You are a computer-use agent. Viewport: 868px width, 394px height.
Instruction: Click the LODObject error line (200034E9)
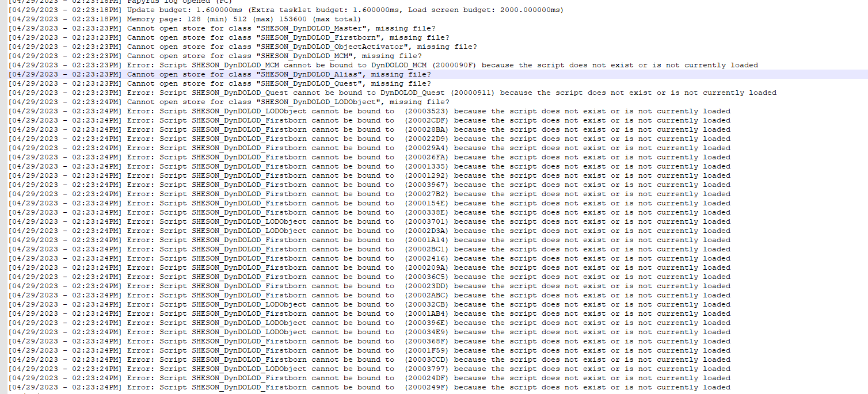[x=370, y=332]
